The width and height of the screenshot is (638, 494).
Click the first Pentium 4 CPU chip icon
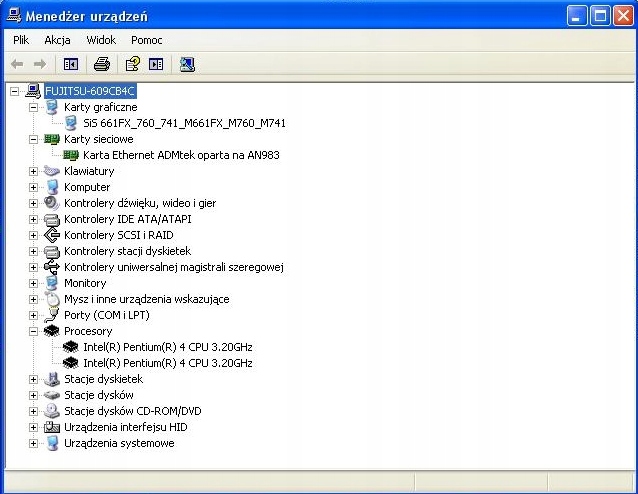(x=71, y=347)
